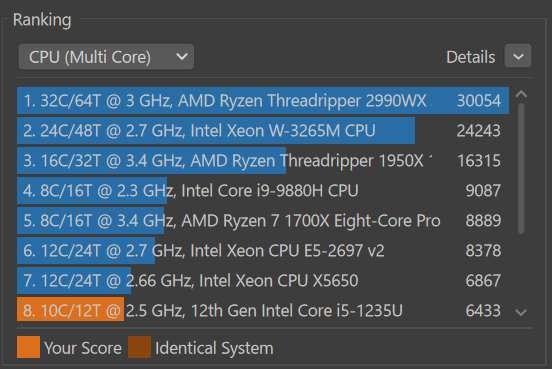Select the Threadripper 1950X ranking row
The width and height of the screenshot is (552, 369).
pyautogui.click(x=263, y=161)
